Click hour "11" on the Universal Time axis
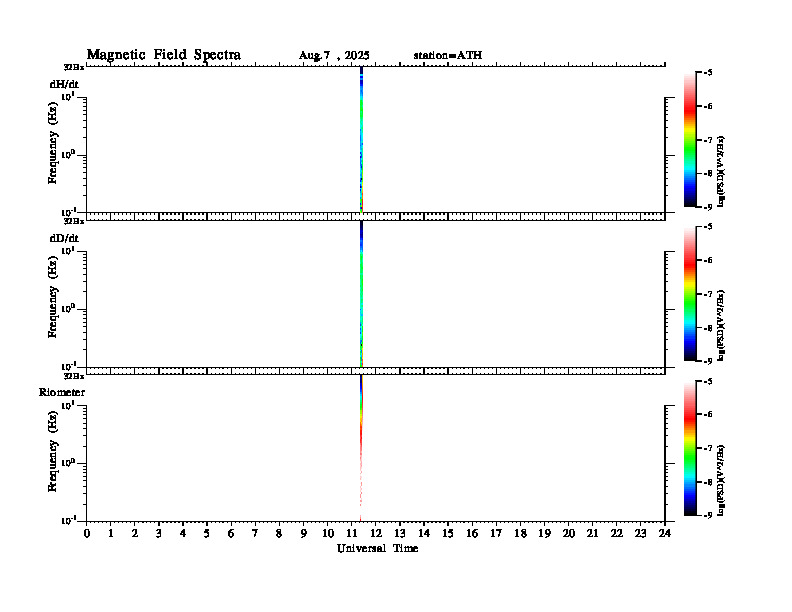Image resolution: width=792 pixels, height=612 pixels. point(352,533)
